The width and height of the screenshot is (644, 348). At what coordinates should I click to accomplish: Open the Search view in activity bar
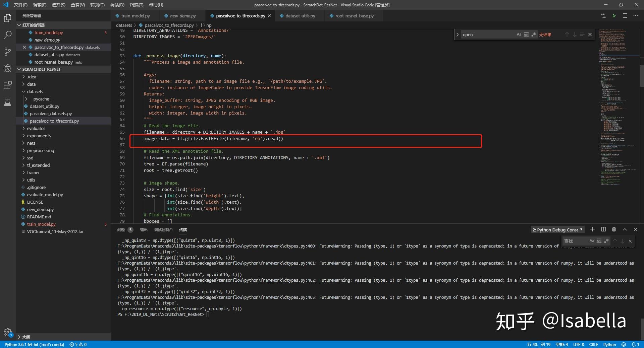7,35
